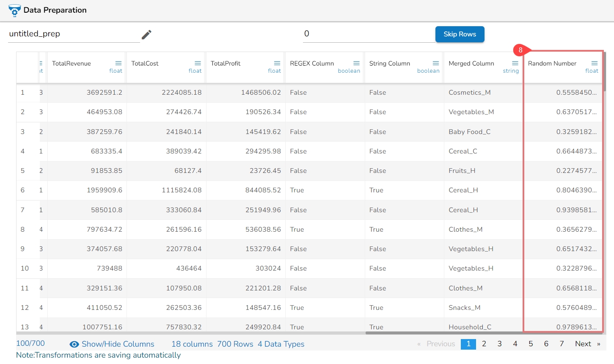
Task: Click the untitled_prep name field
Action: 74,34
